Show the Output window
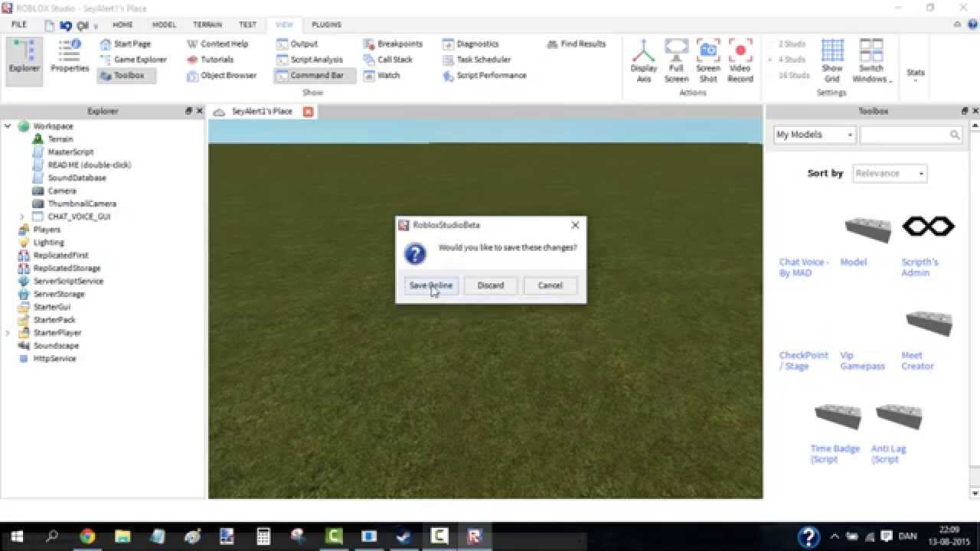The image size is (980, 551). pos(297,44)
